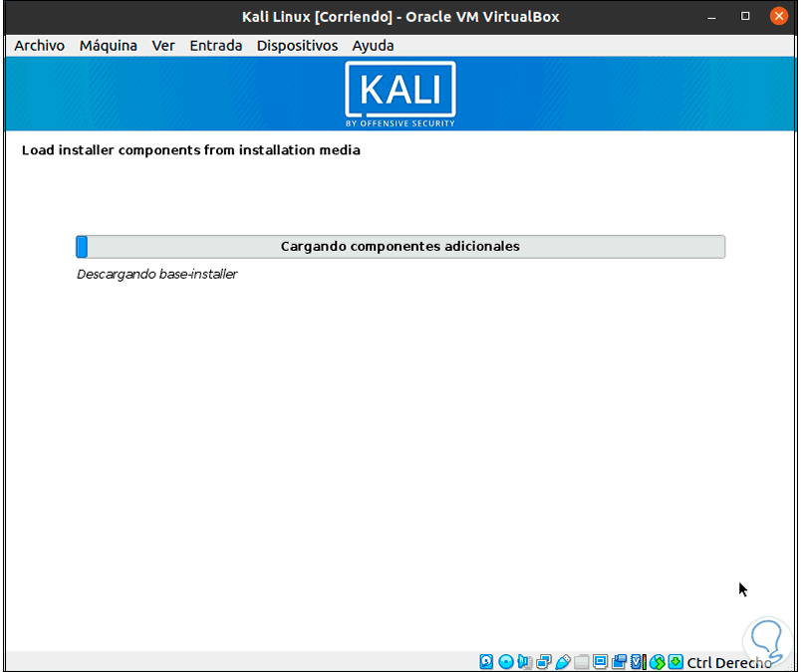Click the display status icon
Viewport: 801px width, 672px height.
(x=600, y=662)
